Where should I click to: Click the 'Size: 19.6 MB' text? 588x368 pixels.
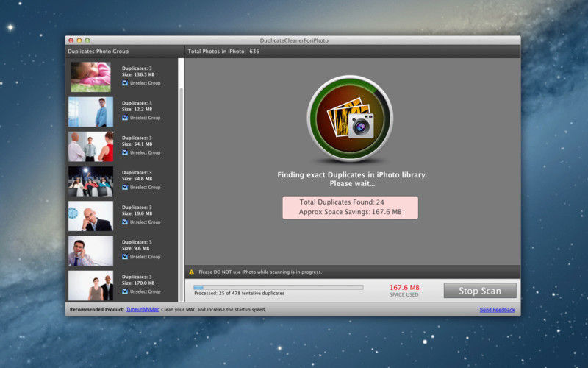click(x=137, y=213)
